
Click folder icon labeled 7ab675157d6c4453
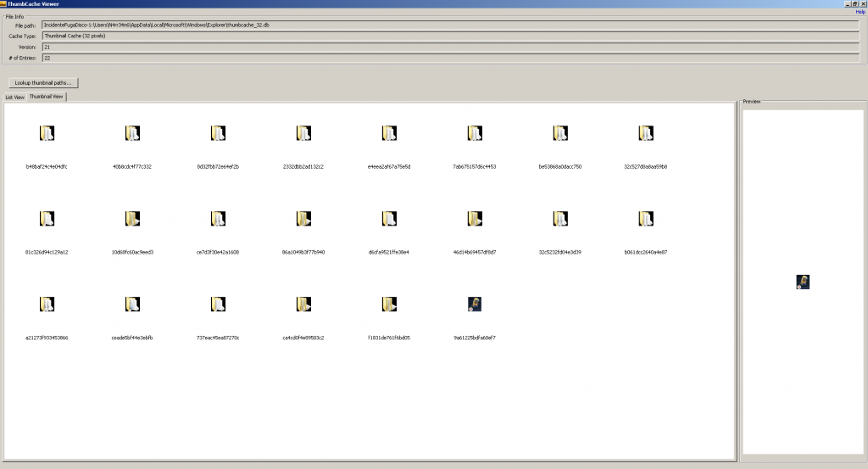coord(475,133)
